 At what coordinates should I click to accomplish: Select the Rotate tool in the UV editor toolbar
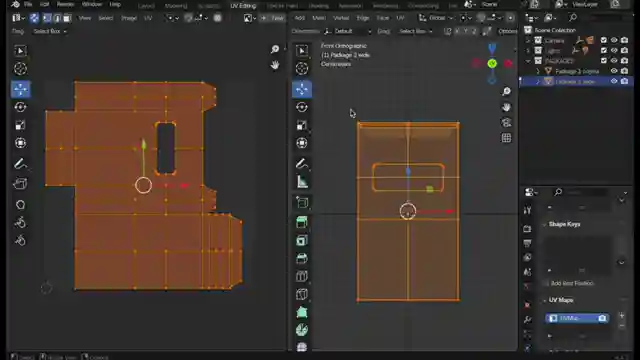pyautogui.click(x=20, y=107)
